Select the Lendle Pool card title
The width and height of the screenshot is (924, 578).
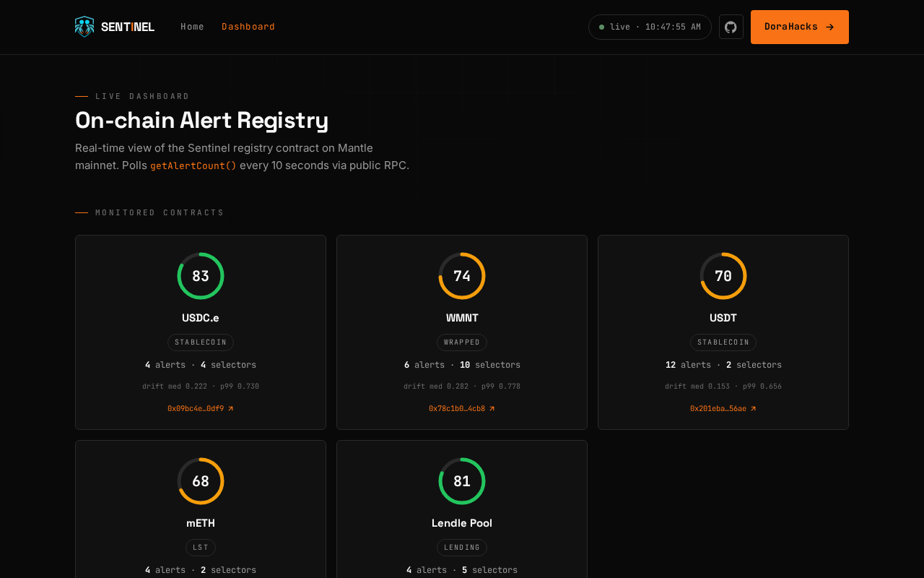pos(462,523)
